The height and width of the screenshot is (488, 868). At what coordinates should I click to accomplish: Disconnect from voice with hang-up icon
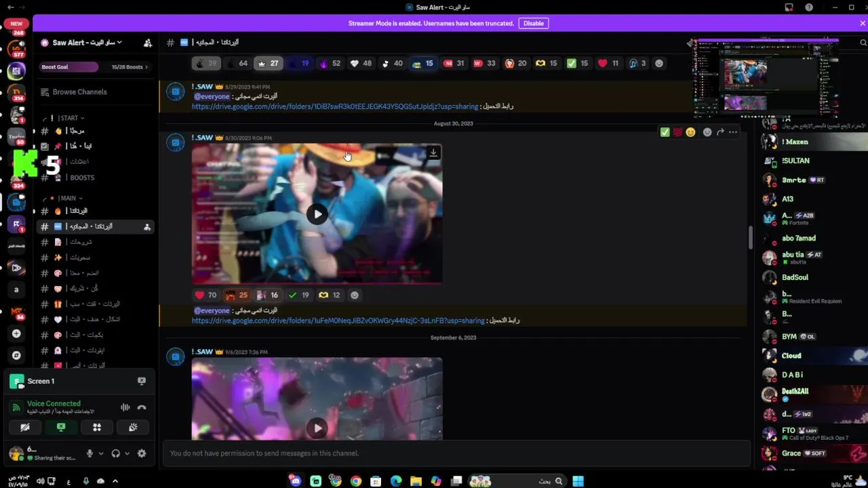coord(142,407)
